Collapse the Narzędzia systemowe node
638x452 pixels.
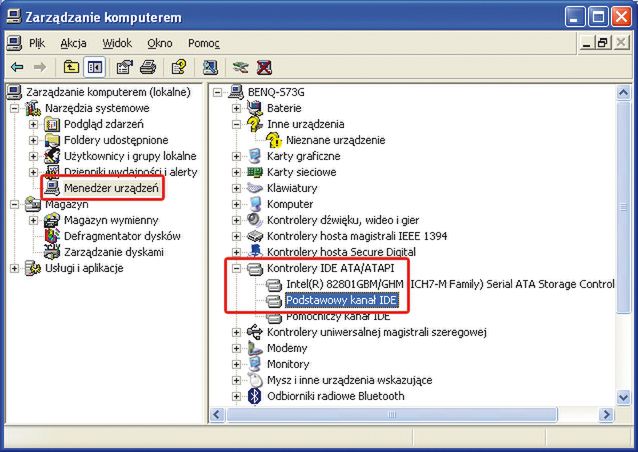[x=15, y=108]
